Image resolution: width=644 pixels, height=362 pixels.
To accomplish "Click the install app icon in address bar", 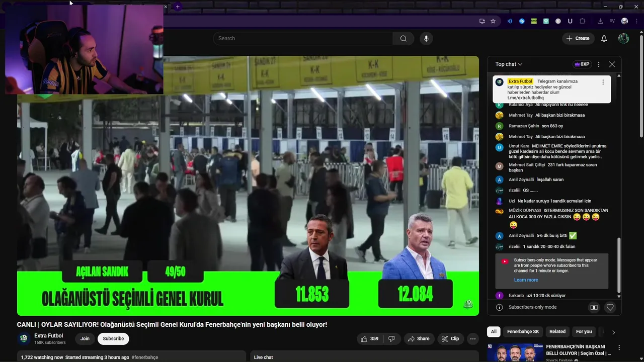I will 482,21.
